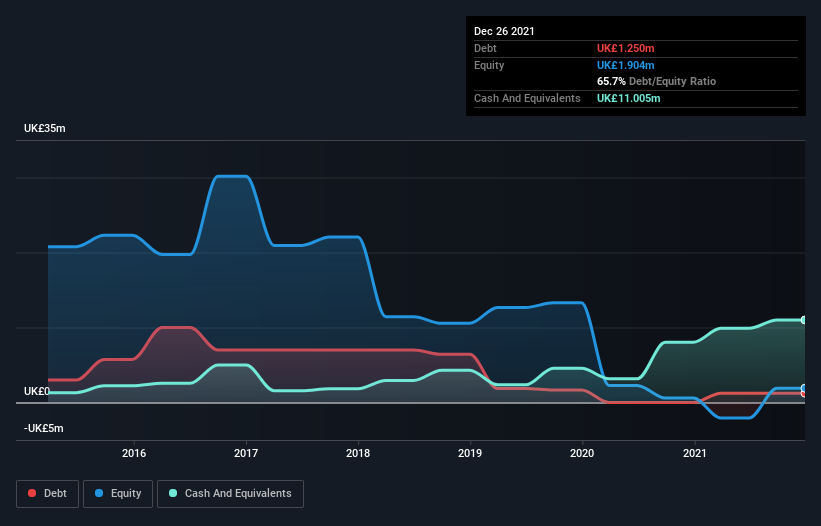Click the -UK£5m y-axis label
Viewport: 821px width, 526px height.
pyautogui.click(x=43, y=428)
